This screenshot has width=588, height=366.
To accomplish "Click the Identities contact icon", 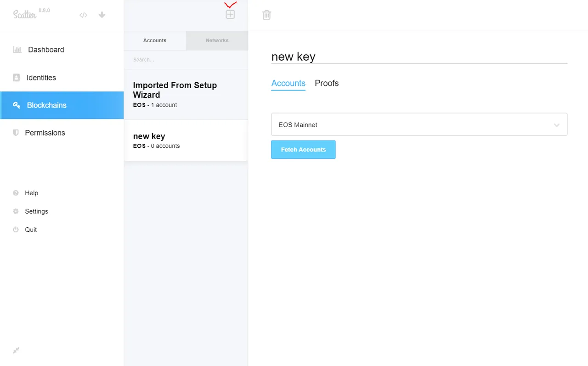I will pyautogui.click(x=17, y=78).
